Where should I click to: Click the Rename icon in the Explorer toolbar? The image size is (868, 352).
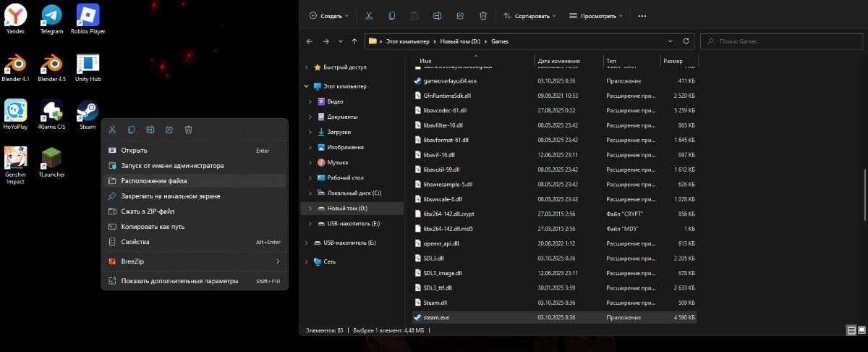click(437, 15)
